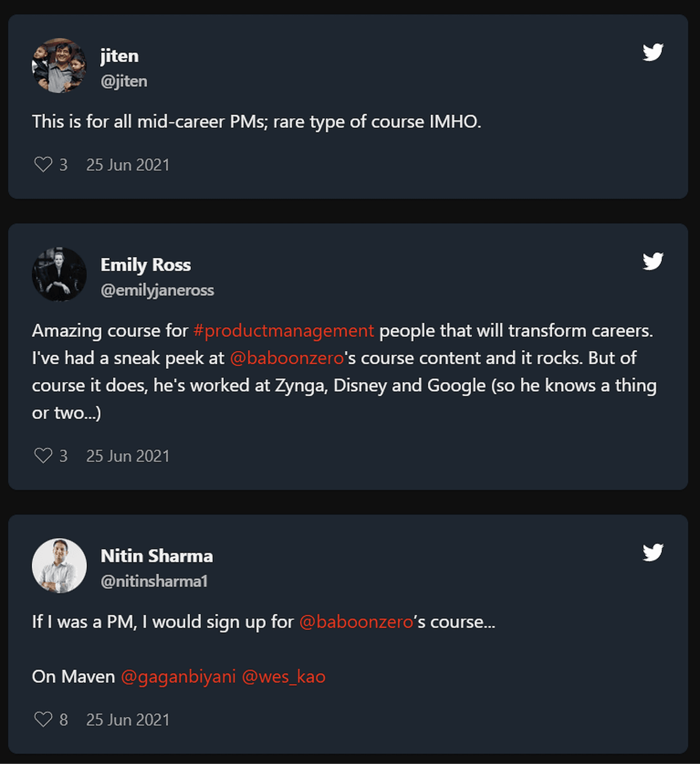
Task: Click the Nitin Sharma display name
Action: (x=157, y=556)
